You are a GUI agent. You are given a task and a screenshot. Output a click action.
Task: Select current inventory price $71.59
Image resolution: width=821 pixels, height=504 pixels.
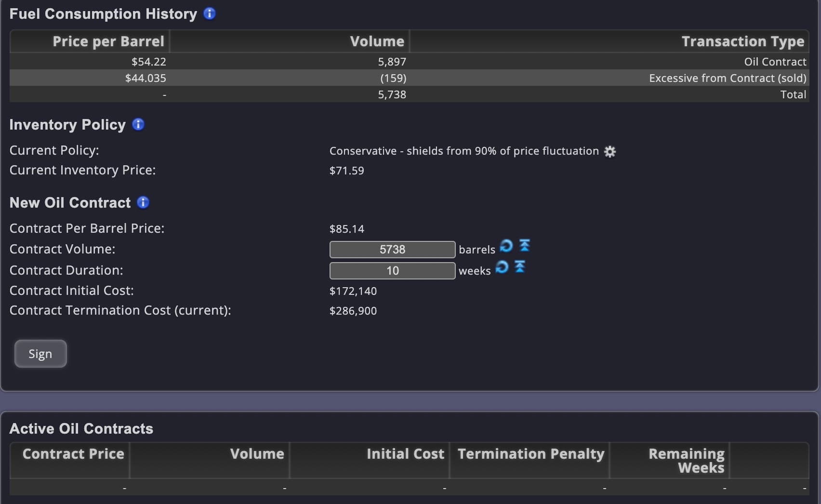click(347, 171)
